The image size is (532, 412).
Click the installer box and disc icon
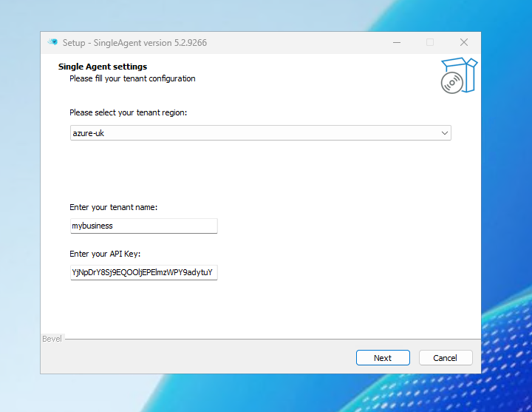click(x=458, y=76)
